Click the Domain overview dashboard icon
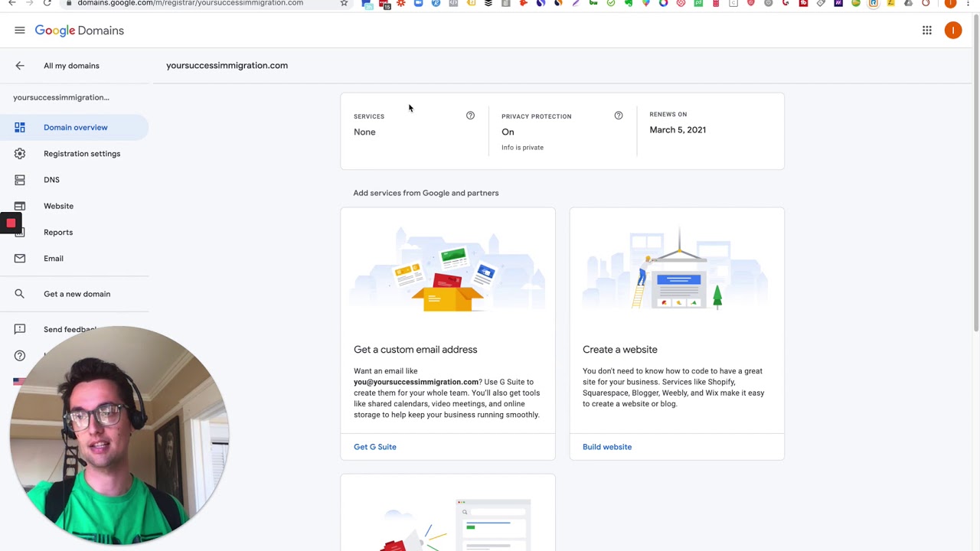The image size is (980, 551). (x=20, y=128)
